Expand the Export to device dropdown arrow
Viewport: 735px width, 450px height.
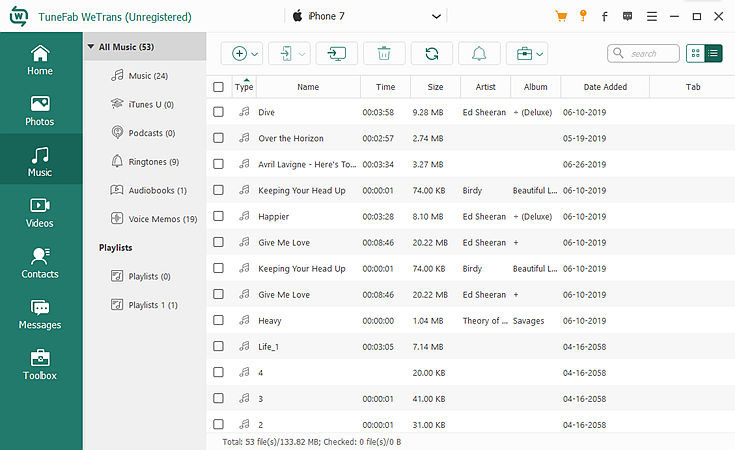(x=302, y=54)
